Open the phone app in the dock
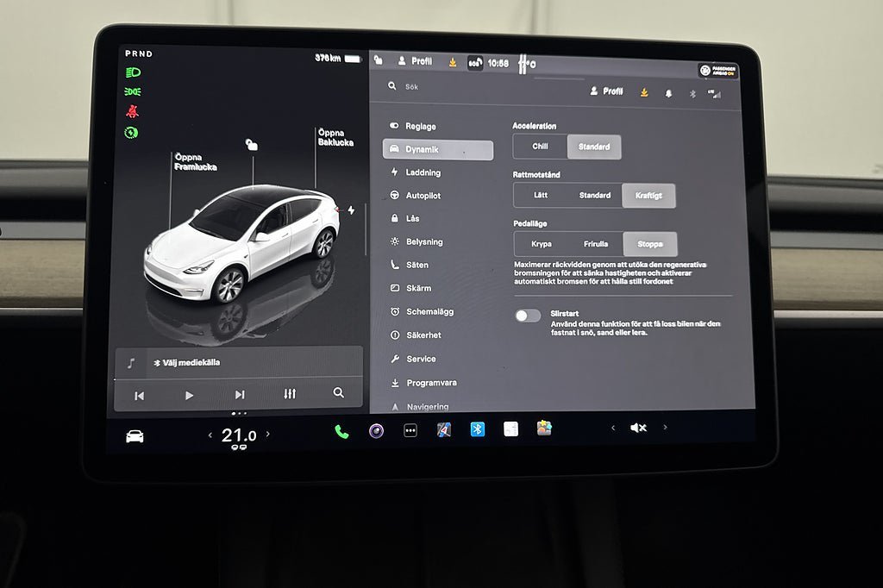The width and height of the screenshot is (883, 588). pyautogui.click(x=341, y=431)
